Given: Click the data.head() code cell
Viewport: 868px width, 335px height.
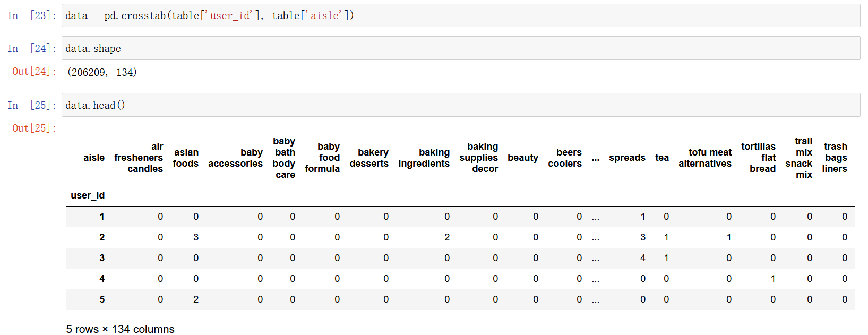Looking at the screenshot, I should pyautogui.click(x=460, y=105).
